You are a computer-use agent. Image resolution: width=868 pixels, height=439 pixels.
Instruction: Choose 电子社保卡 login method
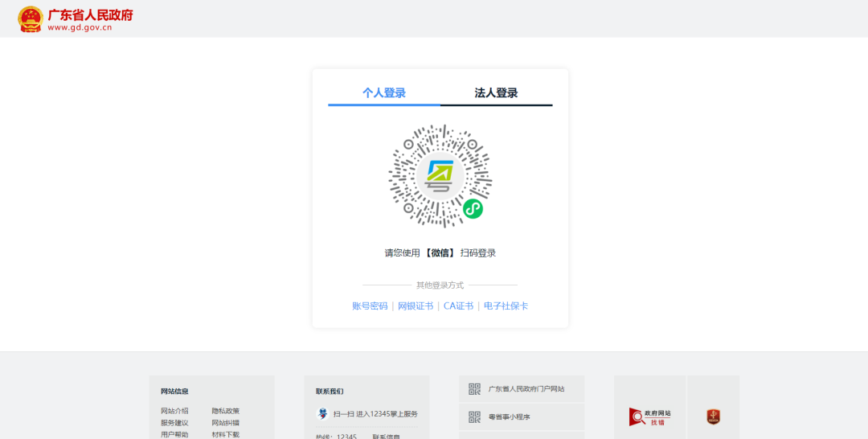pos(506,306)
